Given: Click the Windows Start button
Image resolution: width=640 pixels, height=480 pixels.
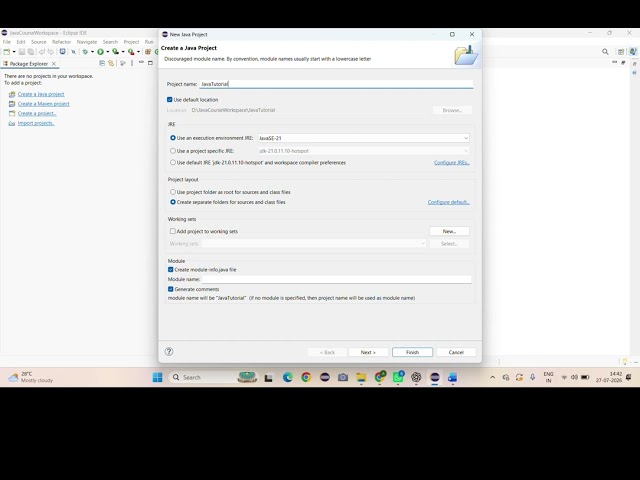Looking at the screenshot, I should [158, 377].
